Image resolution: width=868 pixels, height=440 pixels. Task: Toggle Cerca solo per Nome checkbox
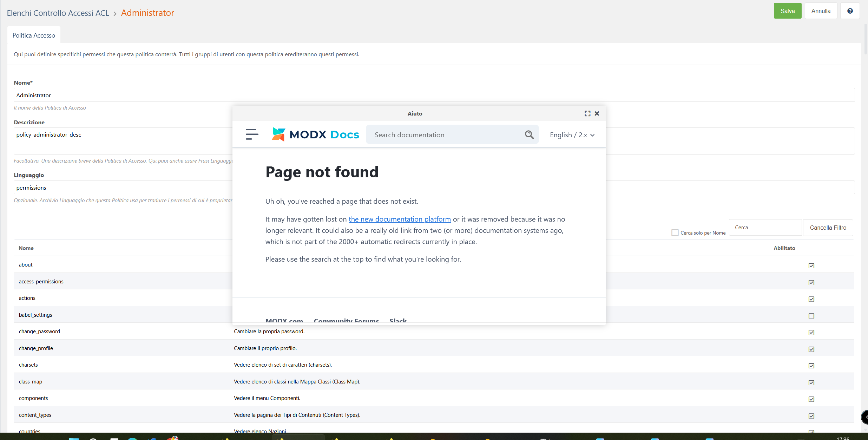(x=675, y=232)
